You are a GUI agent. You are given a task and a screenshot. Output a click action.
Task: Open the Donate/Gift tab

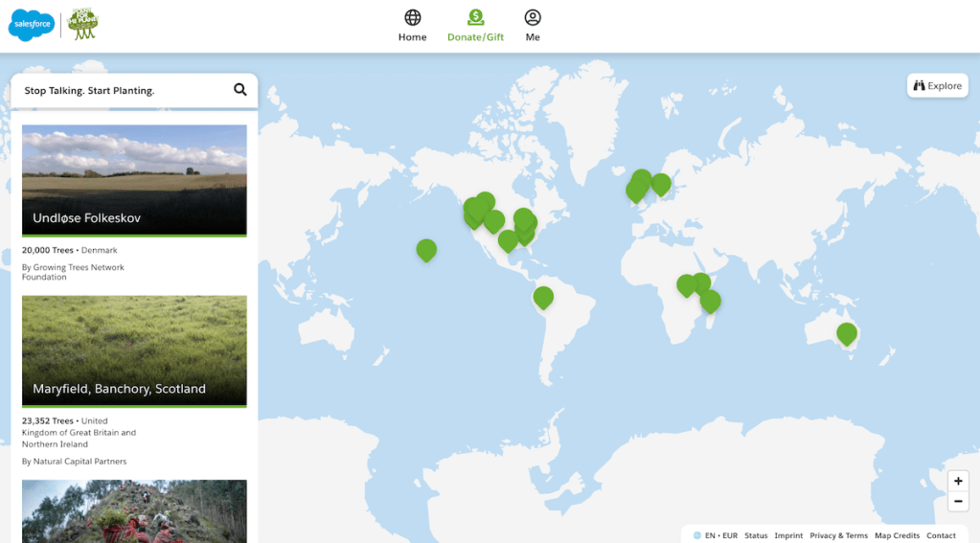tap(475, 26)
